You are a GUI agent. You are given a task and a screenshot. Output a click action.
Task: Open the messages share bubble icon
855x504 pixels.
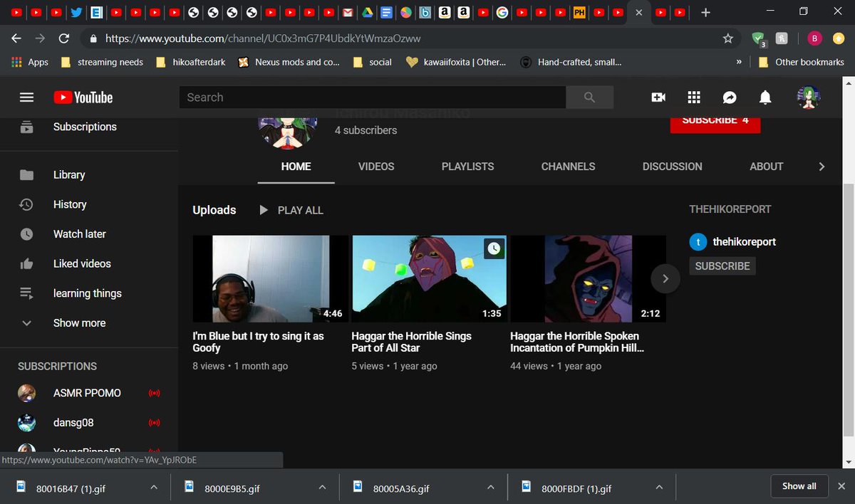pos(730,98)
